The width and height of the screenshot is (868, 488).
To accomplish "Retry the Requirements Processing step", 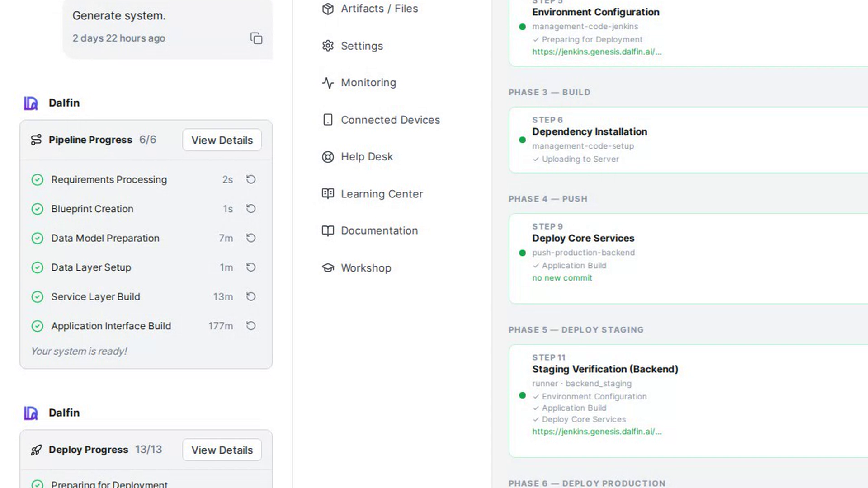I will click(251, 179).
